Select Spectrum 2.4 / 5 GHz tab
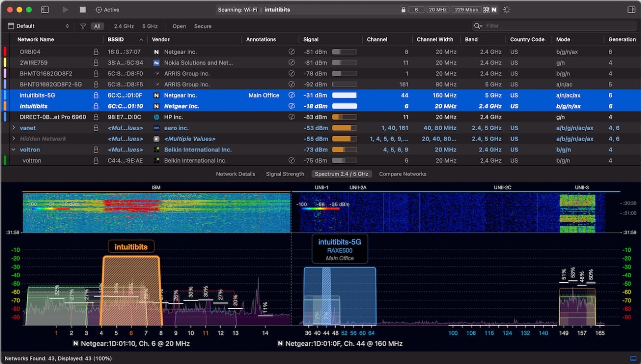Image resolution: width=641 pixels, height=364 pixels. pos(341,174)
